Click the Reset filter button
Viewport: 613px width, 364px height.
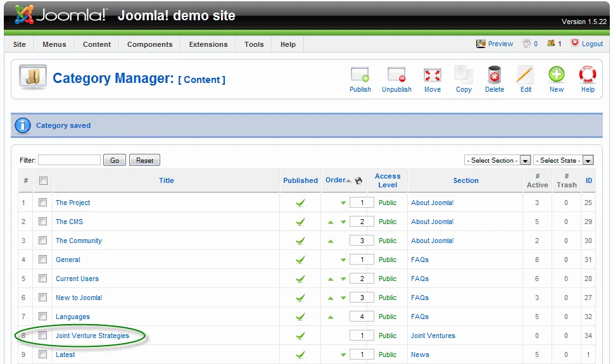click(144, 160)
